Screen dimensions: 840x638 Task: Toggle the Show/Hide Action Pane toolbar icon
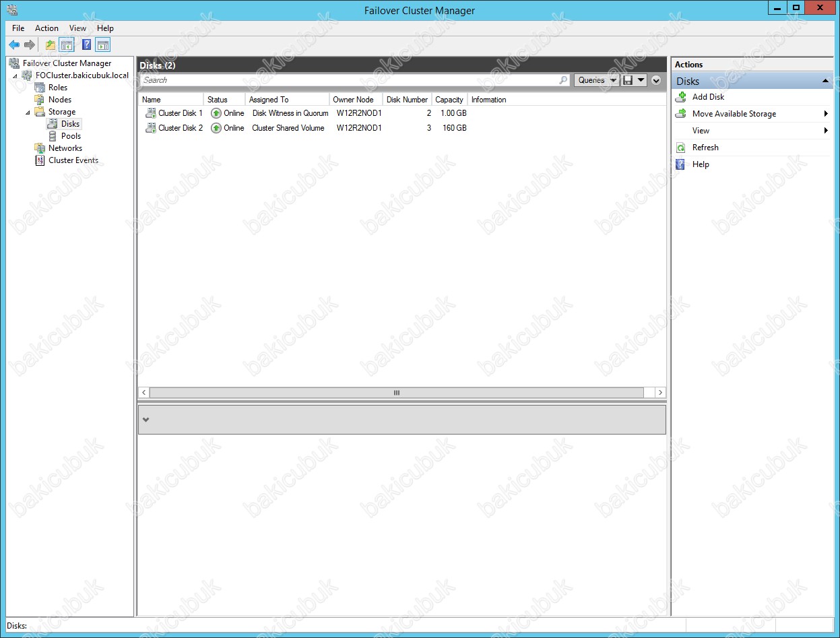tap(102, 45)
